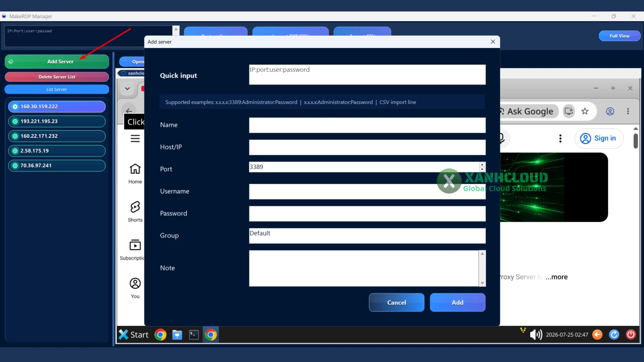Image resolution: width=644 pixels, height=362 pixels.
Task: Click Delete Server List button
Action: (57, 77)
